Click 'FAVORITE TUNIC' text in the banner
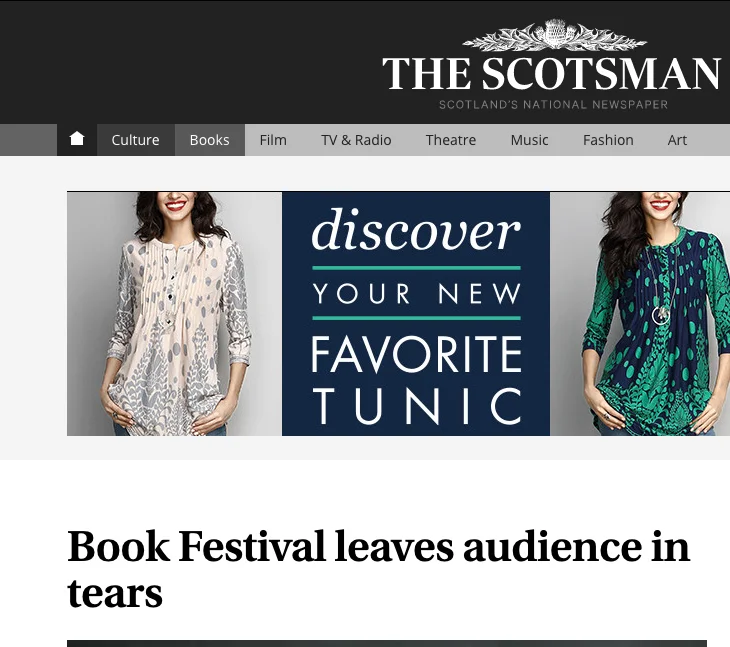This screenshot has height=647, width=730. tap(416, 380)
